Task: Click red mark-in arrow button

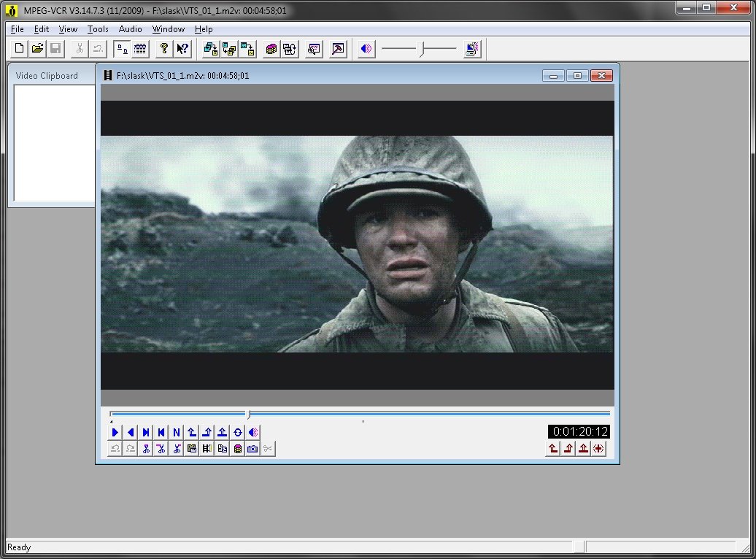Action: [553, 449]
